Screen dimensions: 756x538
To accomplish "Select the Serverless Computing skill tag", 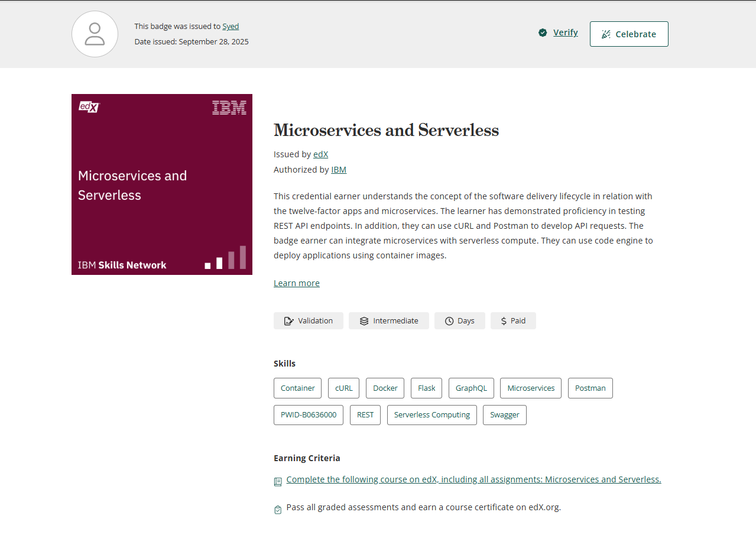I will click(431, 415).
